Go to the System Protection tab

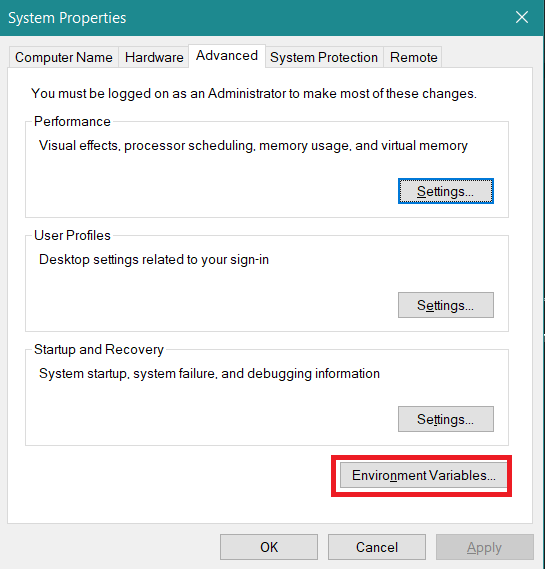tap(324, 57)
